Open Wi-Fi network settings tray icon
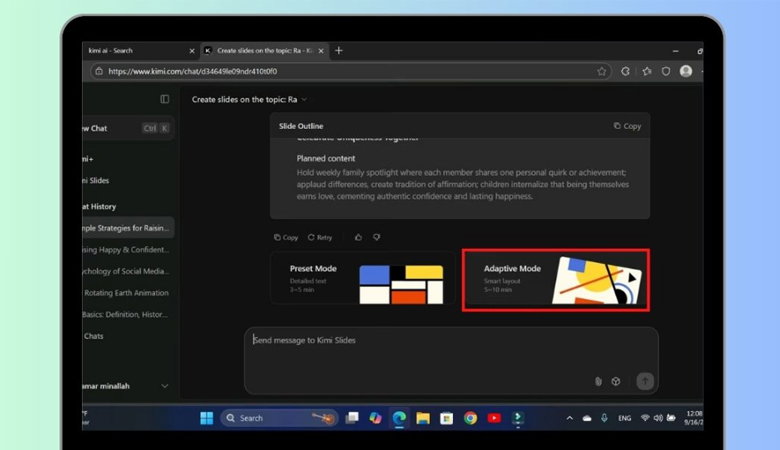Viewport: 780px width, 450px height. (x=645, y=418)
